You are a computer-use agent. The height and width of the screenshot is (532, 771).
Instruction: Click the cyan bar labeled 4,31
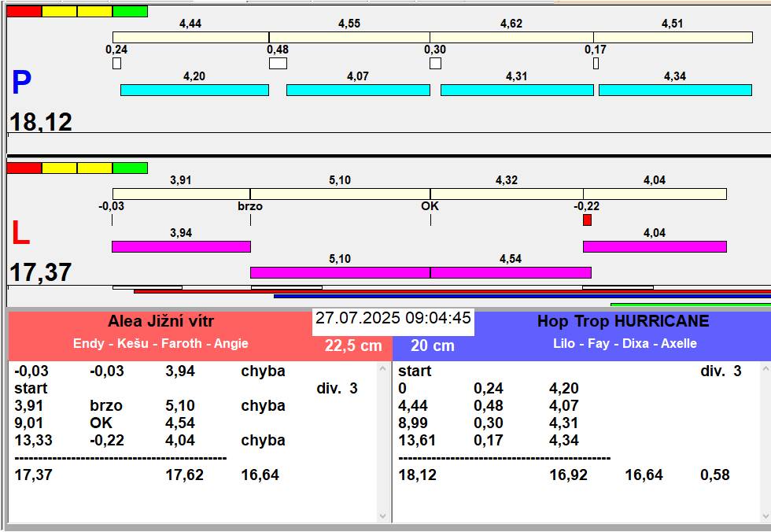[x=518, y=90]
